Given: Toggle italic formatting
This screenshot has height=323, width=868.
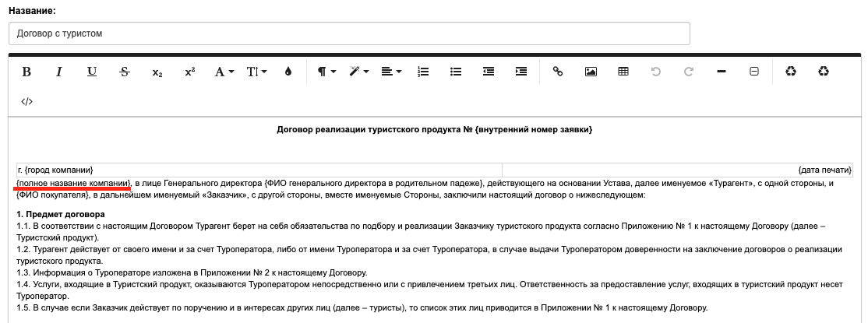Looking at the screenshot, I should coord(58,72).
